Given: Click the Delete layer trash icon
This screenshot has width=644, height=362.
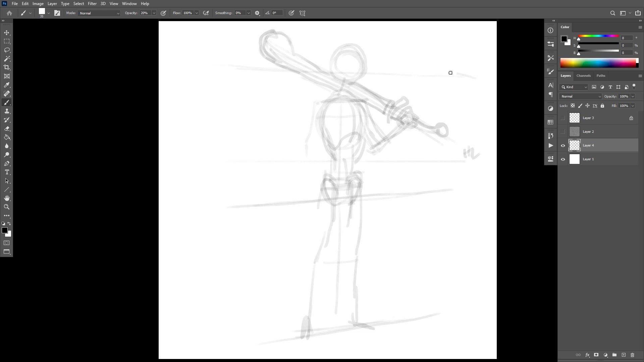Looking at the screenshot, I should click(633, 355).
